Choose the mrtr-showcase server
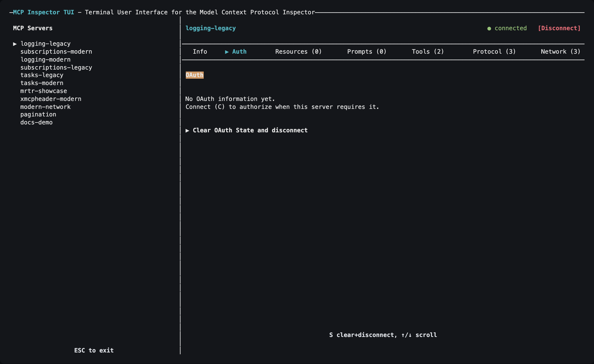Viewport: 594px width, 364px height. pyautogui.click(x=44, y=91)
